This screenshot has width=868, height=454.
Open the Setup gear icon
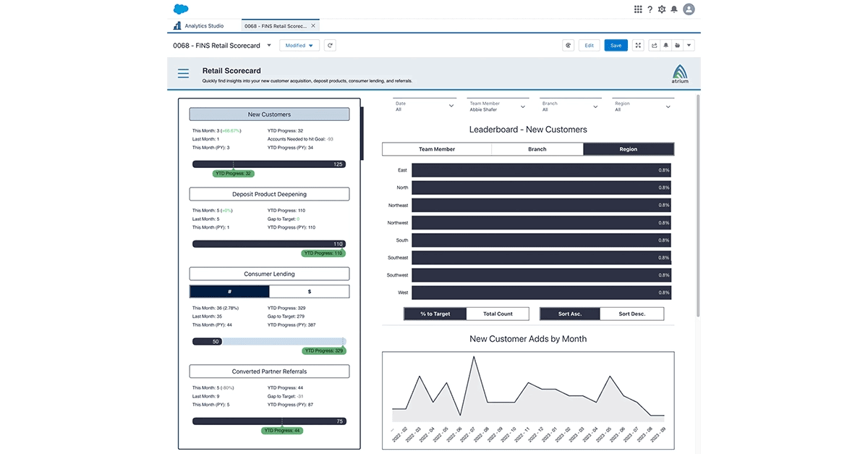tap(662, 9)
